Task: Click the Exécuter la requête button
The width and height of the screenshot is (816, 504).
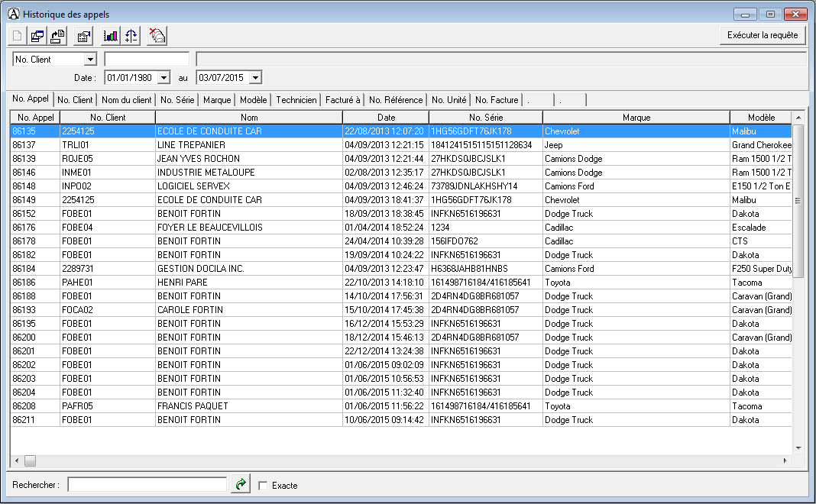Action: coord(763,34)
